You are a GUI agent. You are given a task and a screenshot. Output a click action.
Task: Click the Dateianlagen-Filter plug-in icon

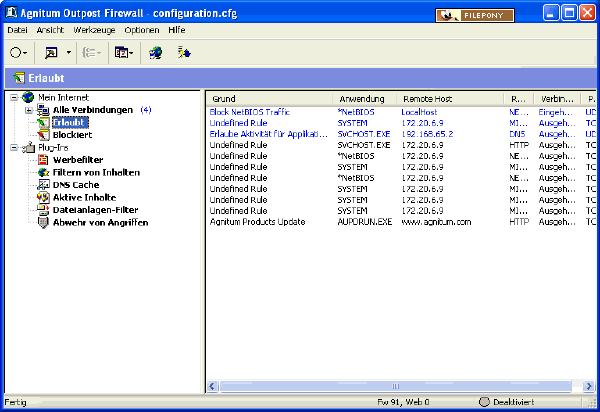(x=43, y=210)
